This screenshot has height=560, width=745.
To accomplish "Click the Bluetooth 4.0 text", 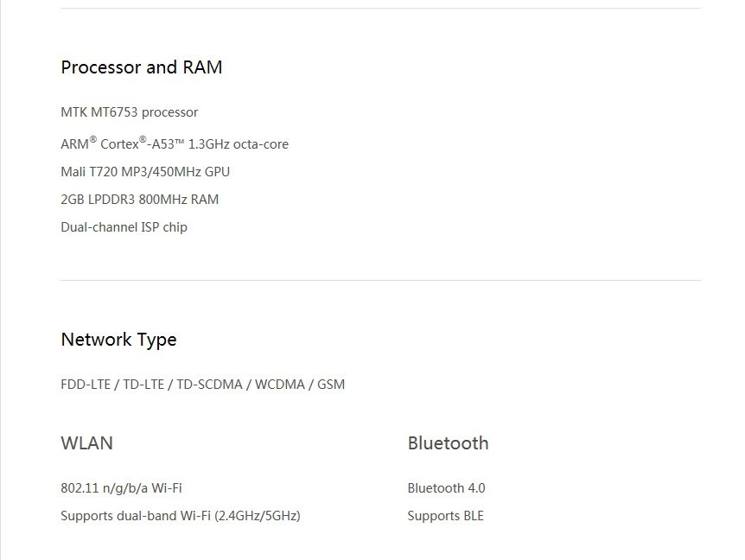I will pos(446,488).
